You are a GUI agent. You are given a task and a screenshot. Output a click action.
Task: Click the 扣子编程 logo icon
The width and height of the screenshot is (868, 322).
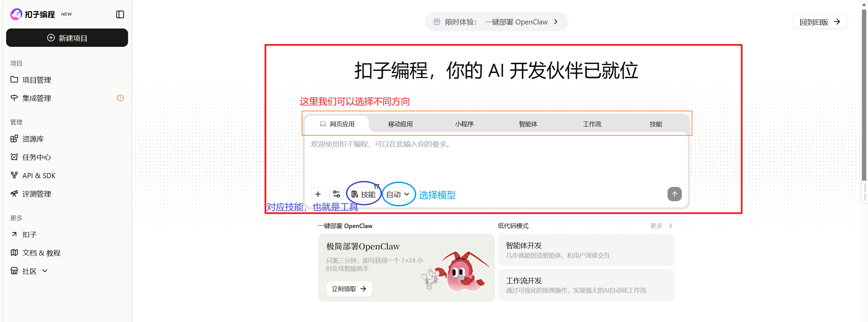pos(16,14)
